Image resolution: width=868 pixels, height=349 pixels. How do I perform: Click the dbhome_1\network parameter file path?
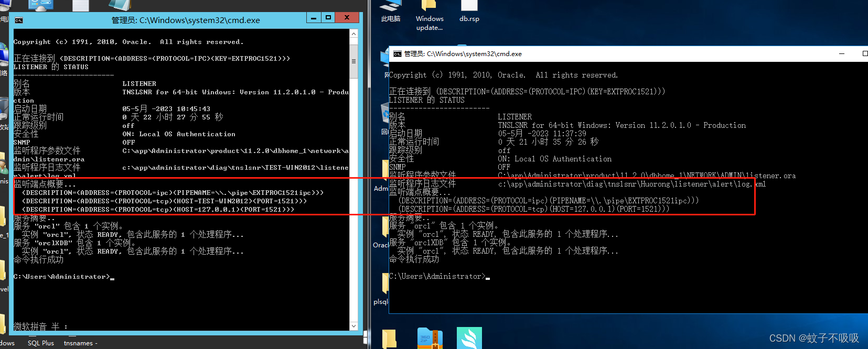235,151
